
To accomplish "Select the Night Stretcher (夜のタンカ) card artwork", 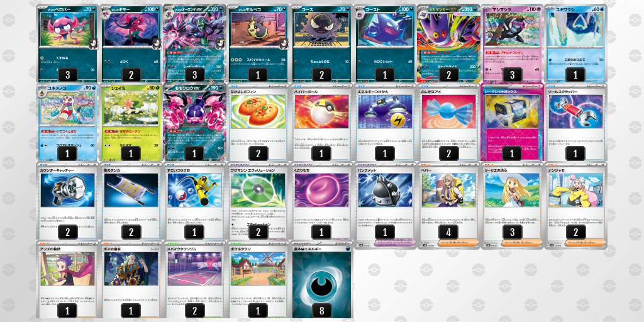I will coord(131,190).
